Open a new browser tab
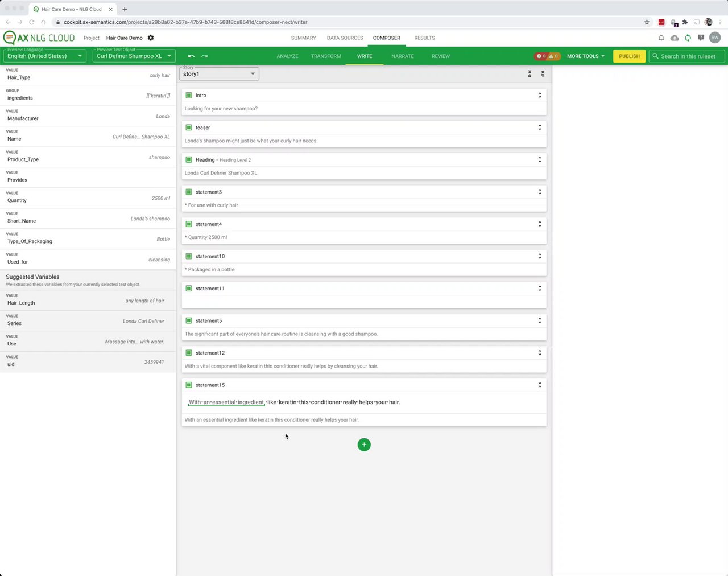The width and height of the screenshot is (728, 576). [125, 9]
